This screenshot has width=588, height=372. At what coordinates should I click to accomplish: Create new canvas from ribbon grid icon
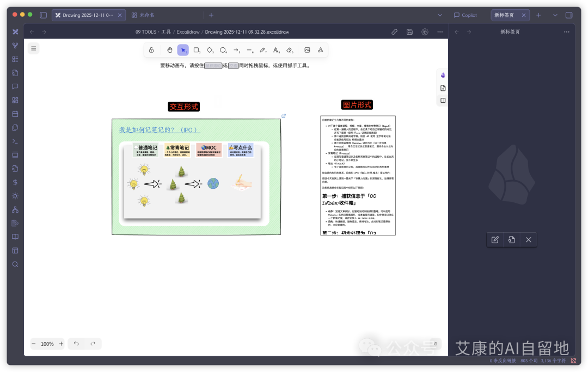15,100
